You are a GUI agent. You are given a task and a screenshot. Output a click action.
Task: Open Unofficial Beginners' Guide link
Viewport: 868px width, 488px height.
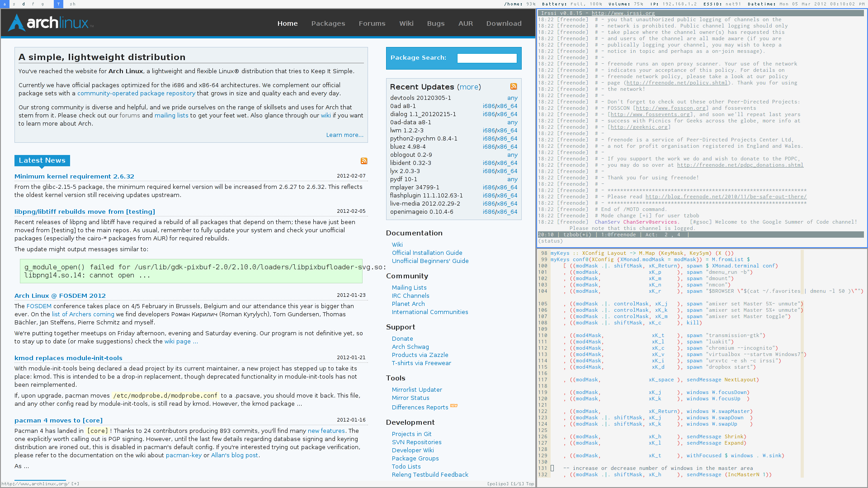coord(430,261)
